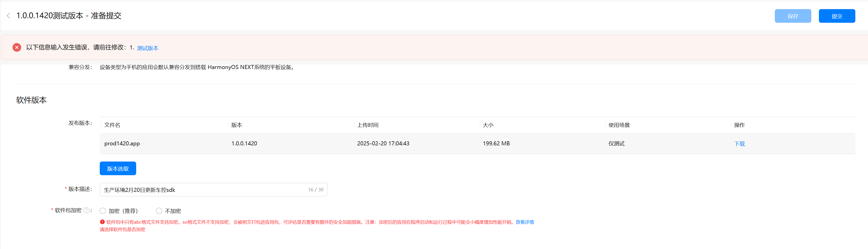868x249 pixels.
Task: Click the help icon next to 软件包加密
Action: tap(86, 210)
